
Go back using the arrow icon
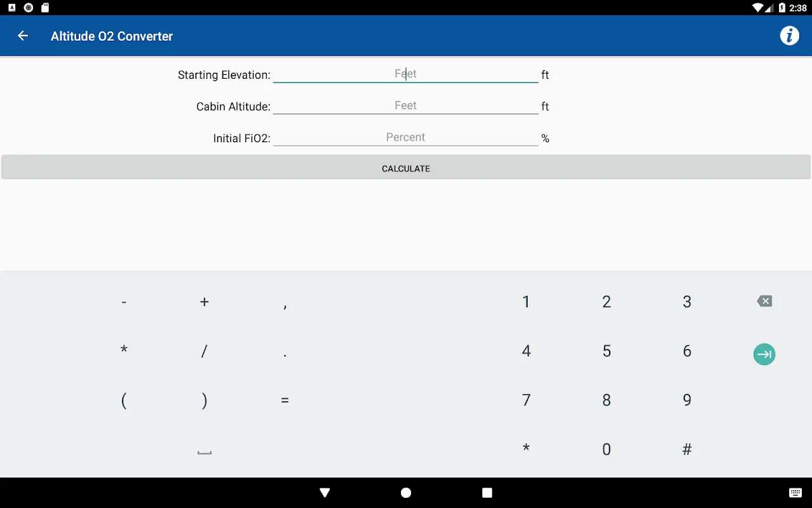coord(23,36)
